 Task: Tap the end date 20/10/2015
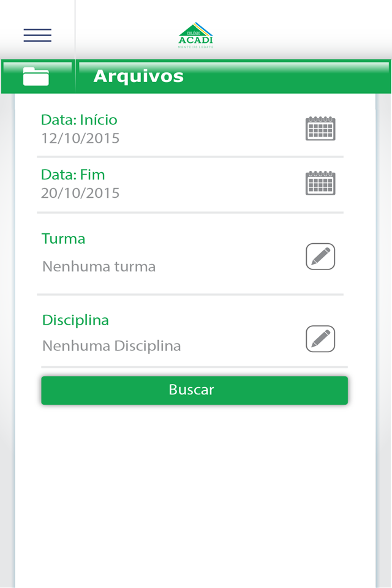[80, 194]
